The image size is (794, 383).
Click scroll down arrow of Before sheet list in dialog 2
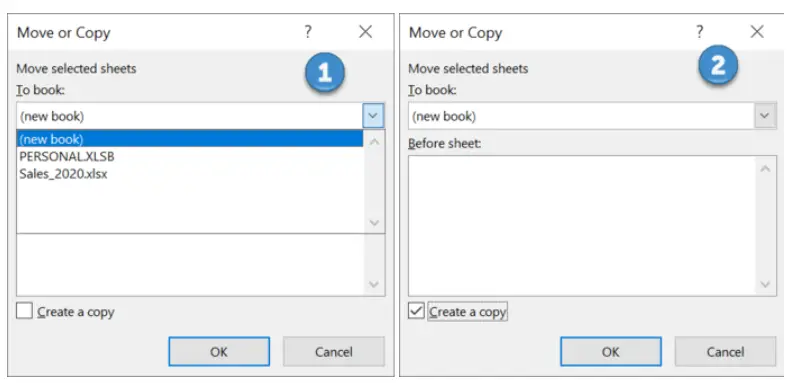pos(765,284)
